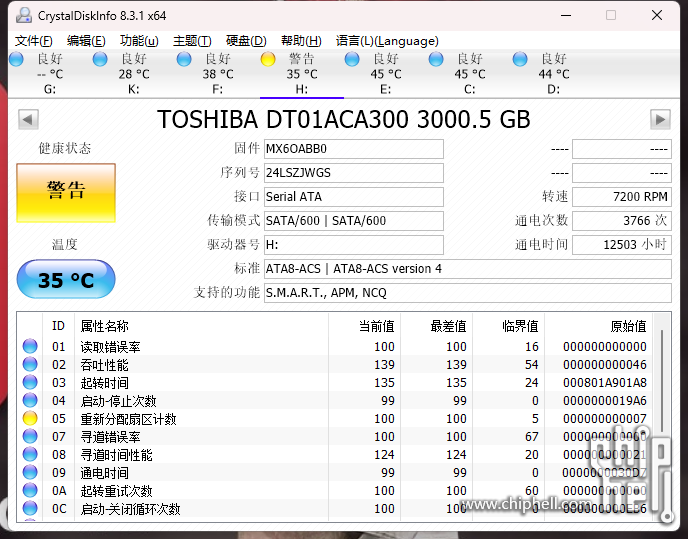
Task: Click the 35 °C temperature button
Action: pos(66,279)
